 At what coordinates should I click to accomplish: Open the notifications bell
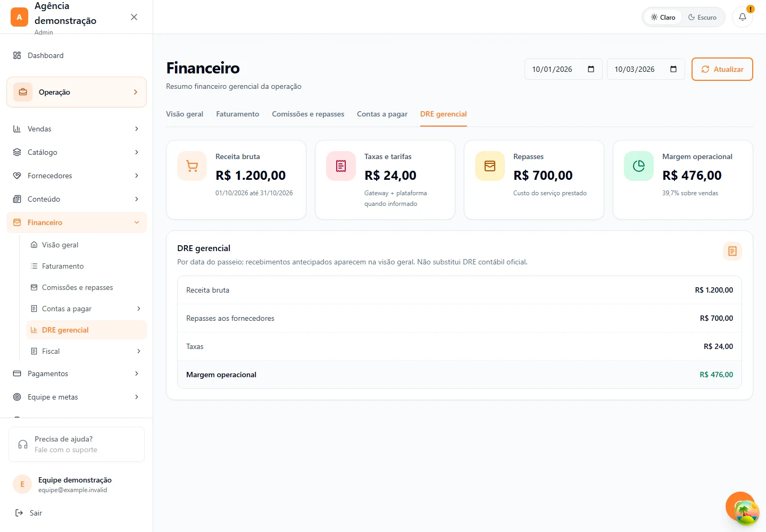pyautogui.click(x=742, y=17)
